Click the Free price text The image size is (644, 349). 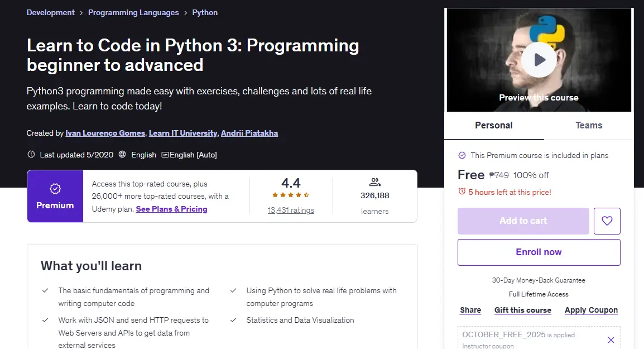coord(471,175)
